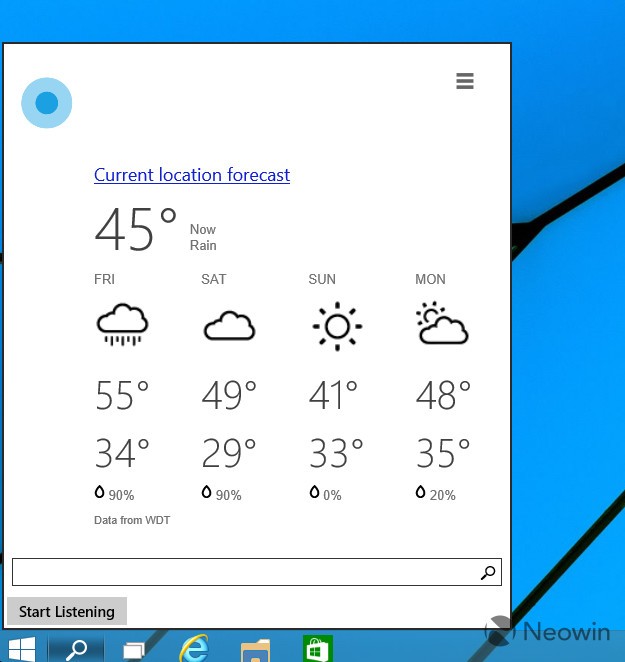Select the SUN day label
The width and height of the screenshot is (625, 662).
point(322,279)
